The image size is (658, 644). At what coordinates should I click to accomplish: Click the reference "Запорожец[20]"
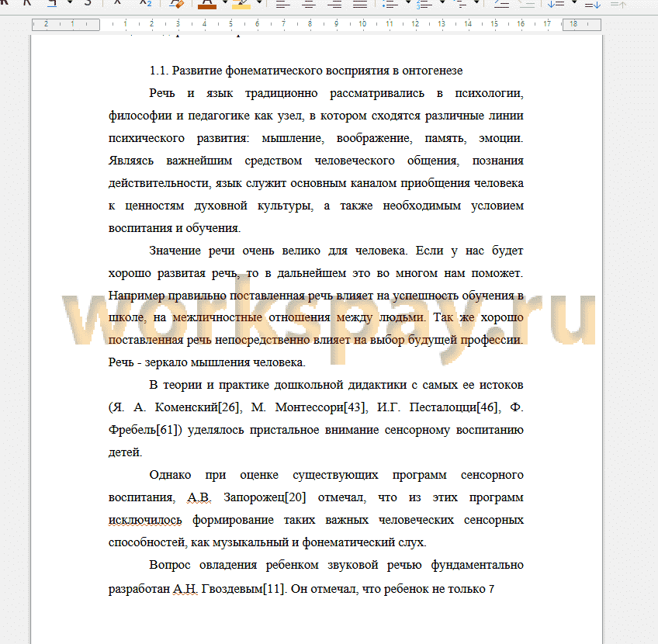265,497
